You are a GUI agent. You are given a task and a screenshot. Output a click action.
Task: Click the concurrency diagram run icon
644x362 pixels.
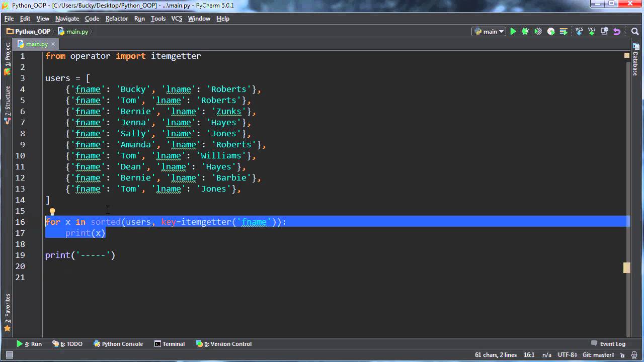pyautogui.click(x=563, y=31)
